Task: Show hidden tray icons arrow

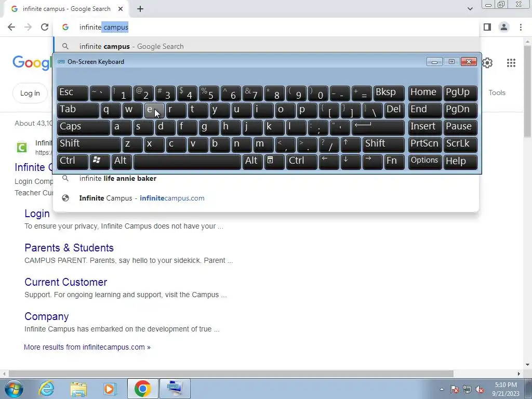Action: tap(442, 390)
